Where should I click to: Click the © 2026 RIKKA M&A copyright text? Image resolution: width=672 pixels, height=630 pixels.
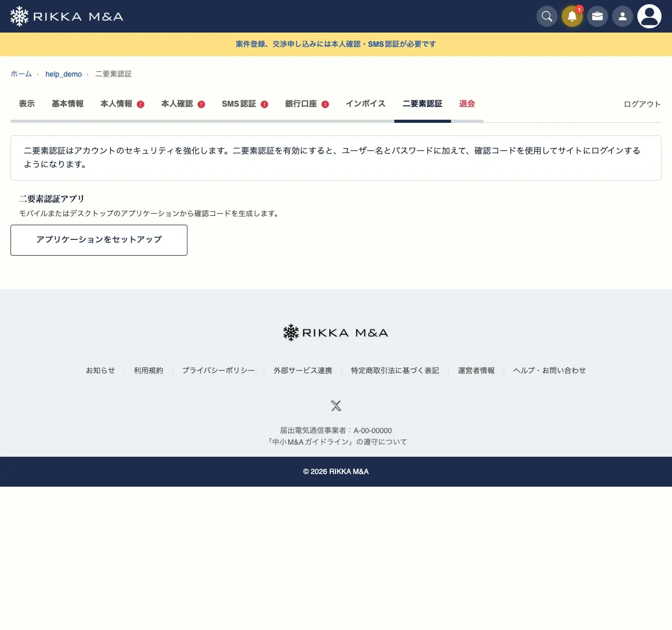(336, 471)
